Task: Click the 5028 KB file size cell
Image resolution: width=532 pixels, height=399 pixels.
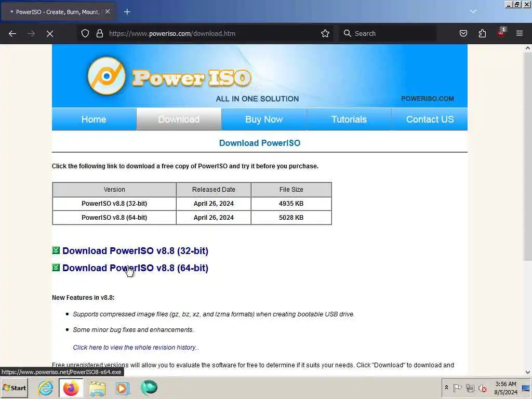Action: pos(291,218)
